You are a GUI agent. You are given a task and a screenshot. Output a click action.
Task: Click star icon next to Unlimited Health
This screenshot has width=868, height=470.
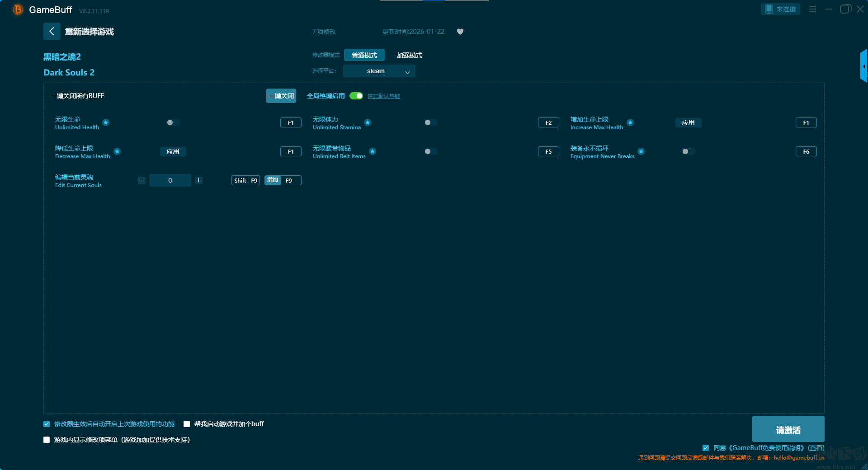pos(106,122)
